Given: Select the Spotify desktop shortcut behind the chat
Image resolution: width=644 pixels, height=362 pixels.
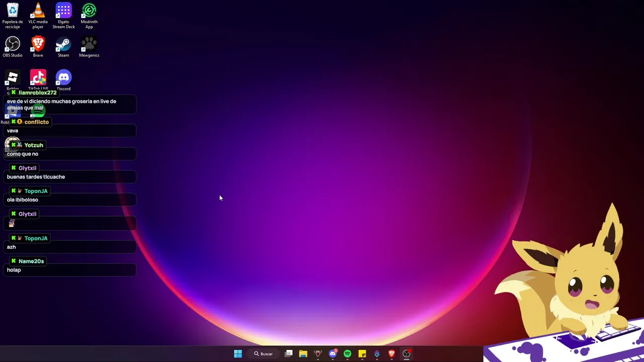Looking at the screenshot, I should (x=38, y=112).
